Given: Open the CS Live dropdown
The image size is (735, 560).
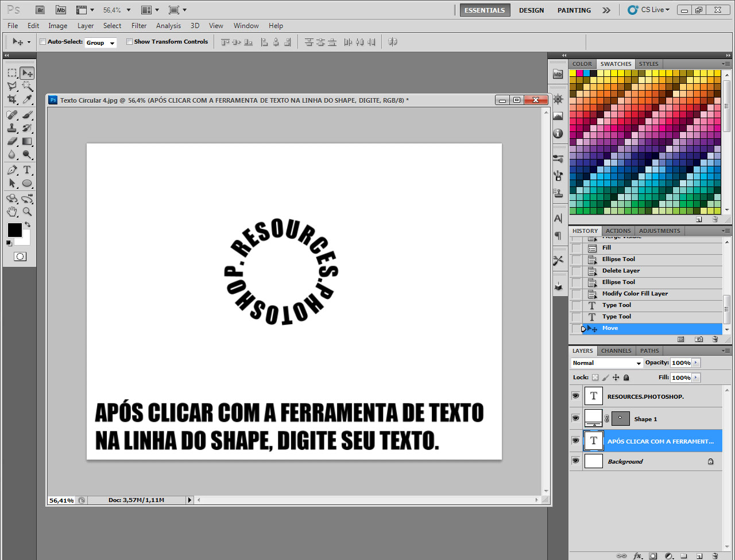Looking at the screenshot, I should coord(649,10).
